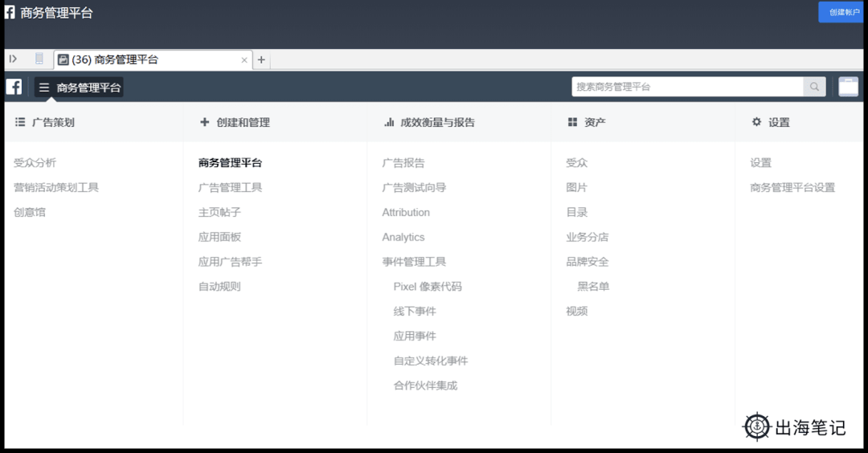Open 商务管理平台设置 link
The width and height of the screenshot is (868, 453).
point(792,187)
